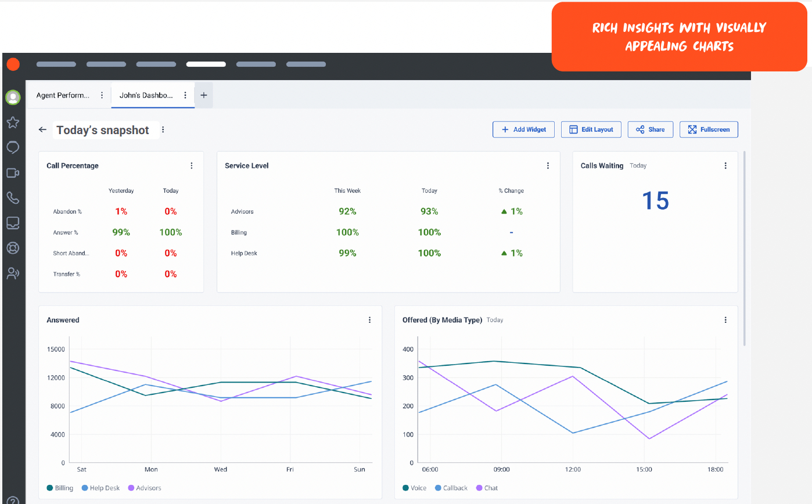This screenshot has width=812, height=504.
Task: Add a new dashboard tab with plus
Action: point(204,95)
